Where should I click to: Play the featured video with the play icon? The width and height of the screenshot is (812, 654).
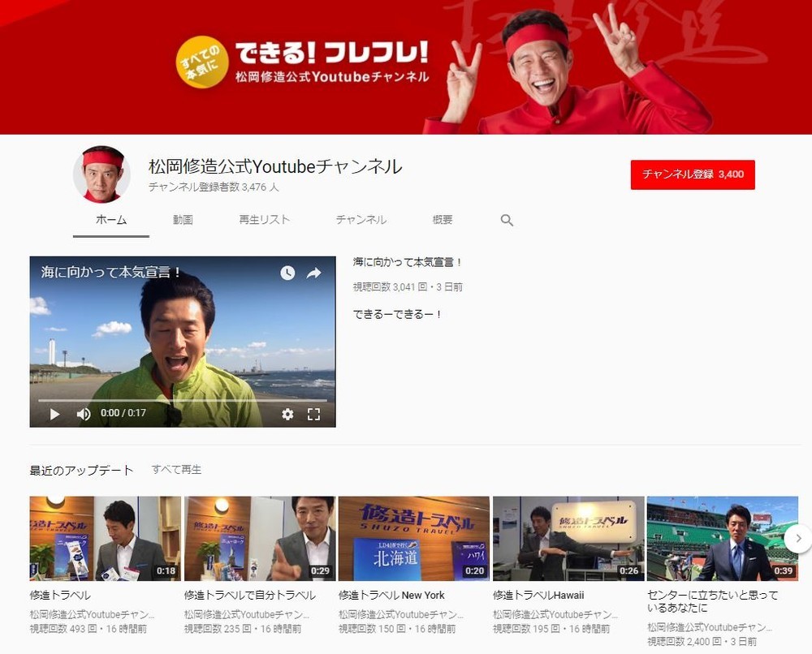point(54,414)
